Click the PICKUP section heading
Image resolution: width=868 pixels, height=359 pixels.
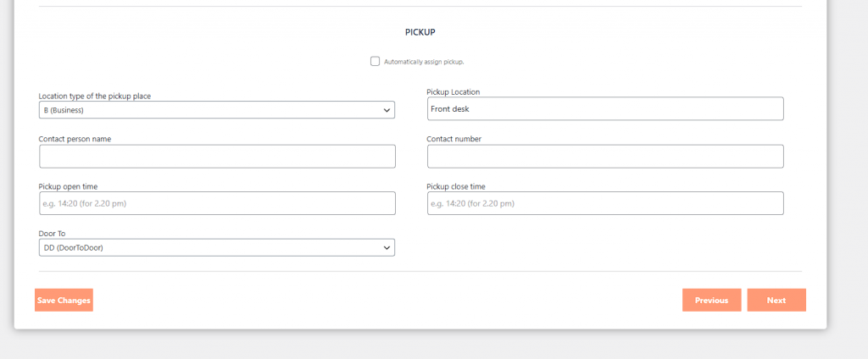(x=420, y=32)
